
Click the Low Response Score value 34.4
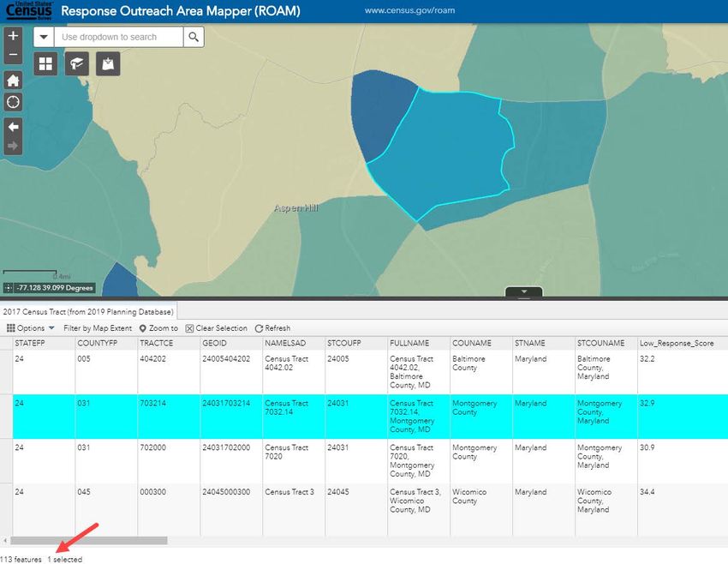coord(647,491)
